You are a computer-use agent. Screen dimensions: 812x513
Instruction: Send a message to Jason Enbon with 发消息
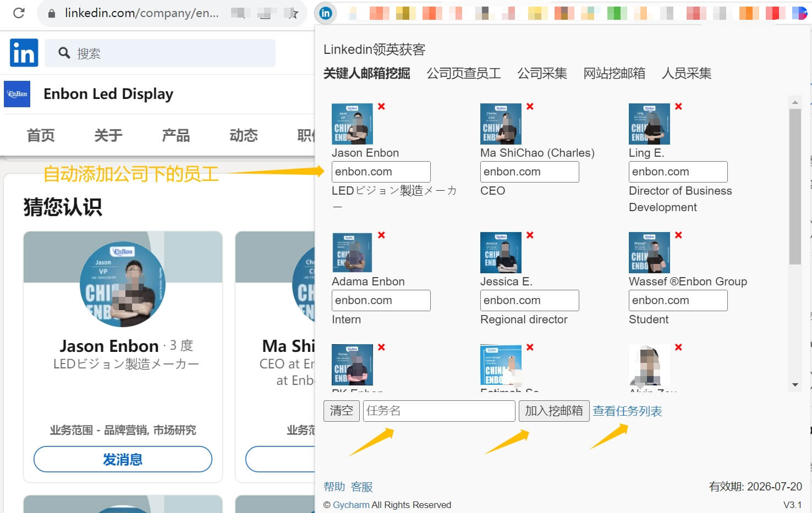[123, 459]
